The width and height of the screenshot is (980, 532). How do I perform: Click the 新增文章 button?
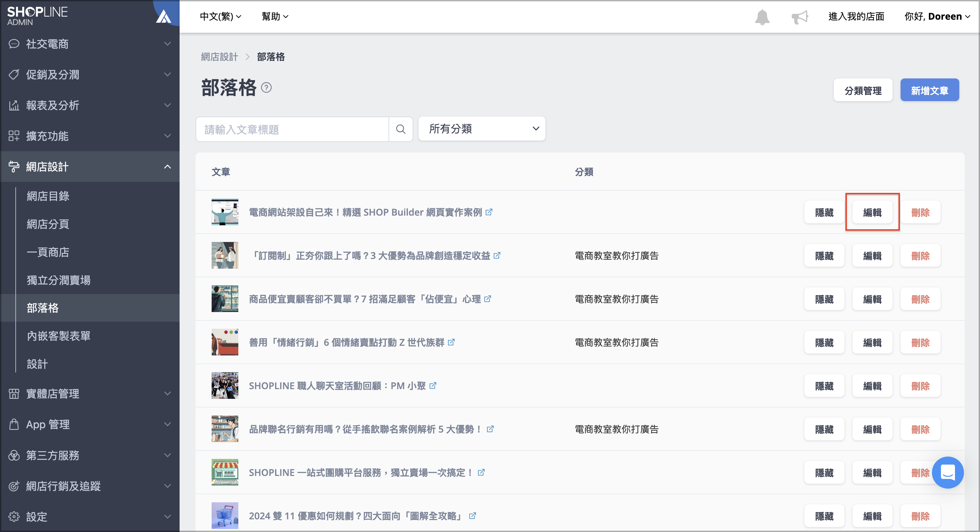pyautogui.click(x=929, y=90)
